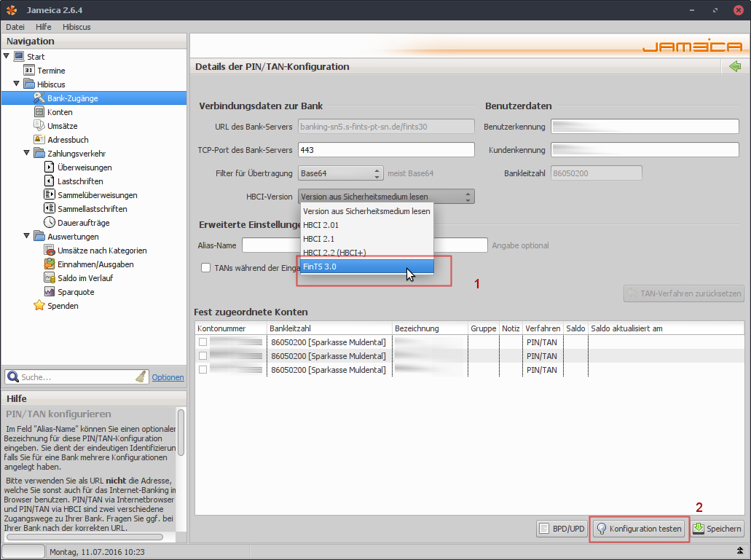Click the Hilfe panel horizontal scrollbar
This screenshot has height=560, width=751.
(x=84, y=537)
